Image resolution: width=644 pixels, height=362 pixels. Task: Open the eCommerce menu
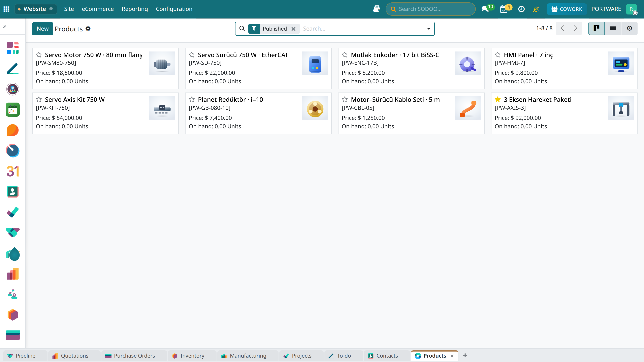pos(98,9)
